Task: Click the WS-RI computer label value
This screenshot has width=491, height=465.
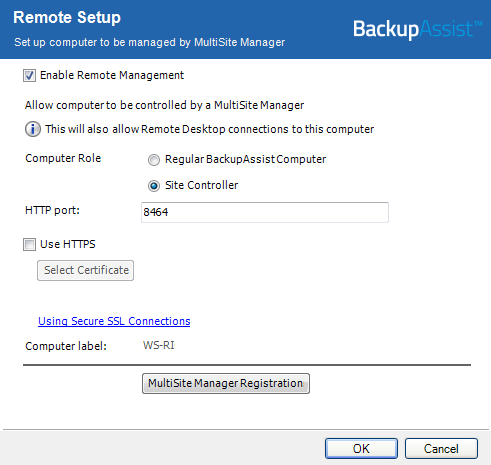Action: point(159,345)
